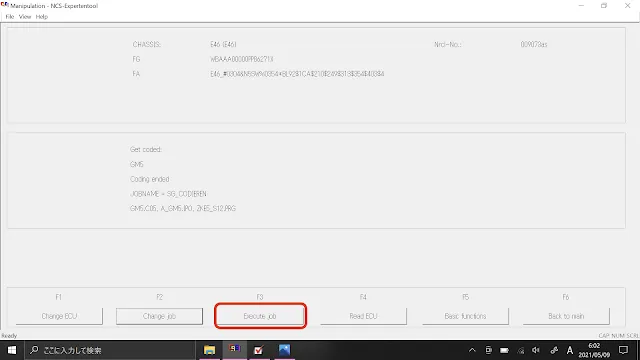Run the Execute job button
Viewport: 640px width, 360px height.
[x=260, y=316]
